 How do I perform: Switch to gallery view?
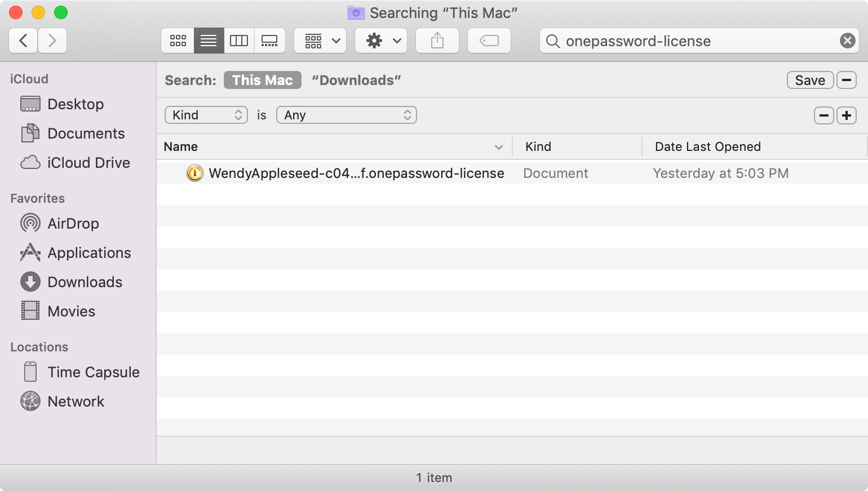point(269,41)
